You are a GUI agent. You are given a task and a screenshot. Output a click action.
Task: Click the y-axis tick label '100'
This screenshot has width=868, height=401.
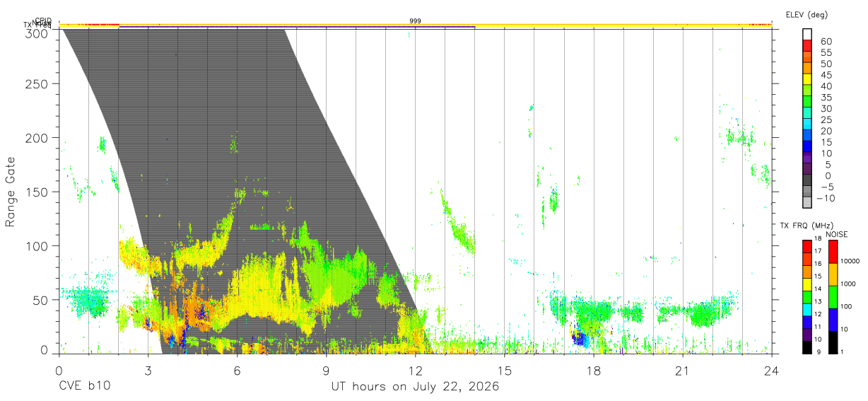point(37,245)
